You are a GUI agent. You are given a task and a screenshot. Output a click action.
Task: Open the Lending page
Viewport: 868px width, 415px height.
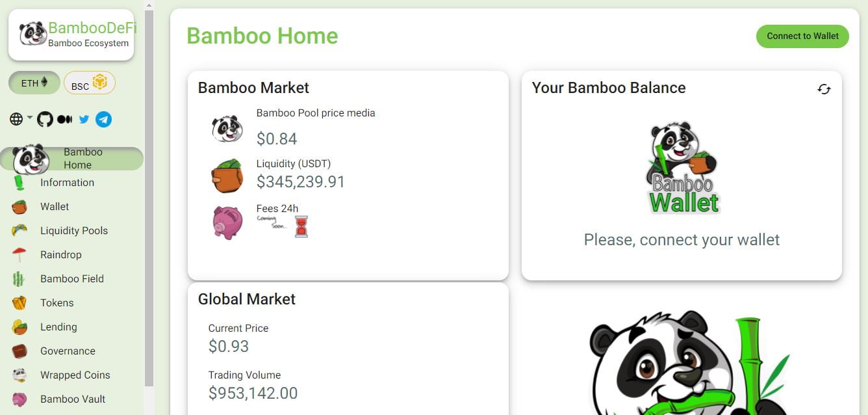coord(58,327)
